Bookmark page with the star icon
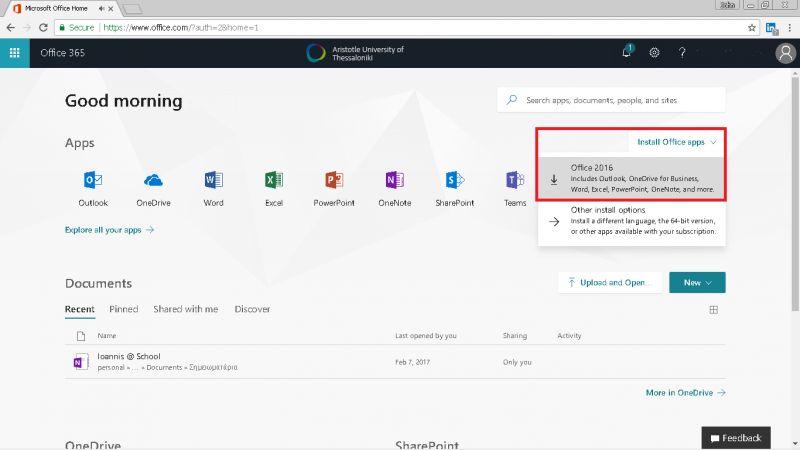 (752, 28)
